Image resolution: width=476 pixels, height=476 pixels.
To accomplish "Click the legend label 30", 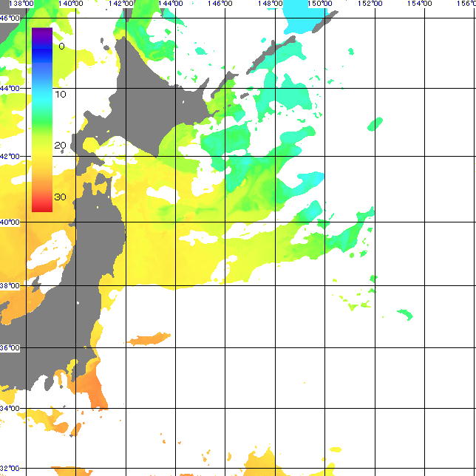I will (x=61, y=197).
